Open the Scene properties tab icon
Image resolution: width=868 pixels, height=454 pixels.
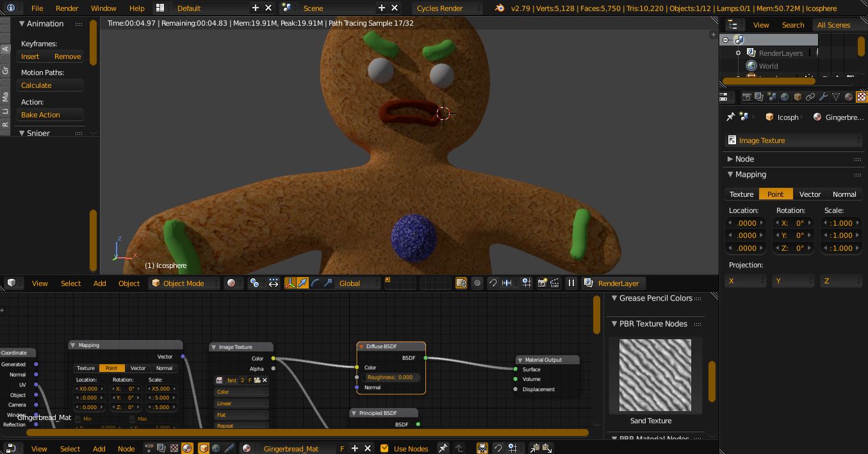772,97
